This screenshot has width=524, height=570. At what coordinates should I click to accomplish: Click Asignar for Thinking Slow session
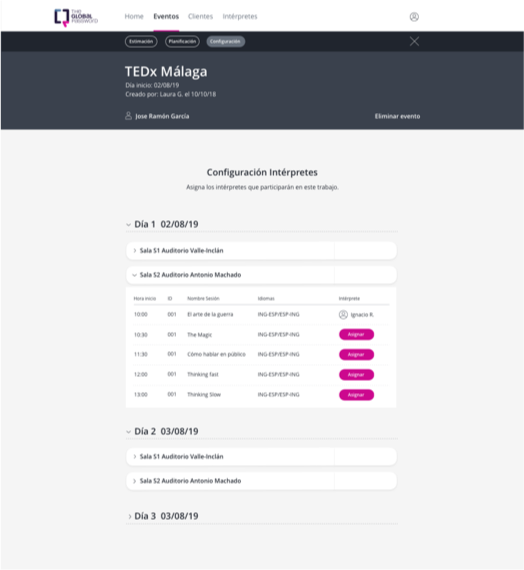pyautogui.click(x=356, y=395)
